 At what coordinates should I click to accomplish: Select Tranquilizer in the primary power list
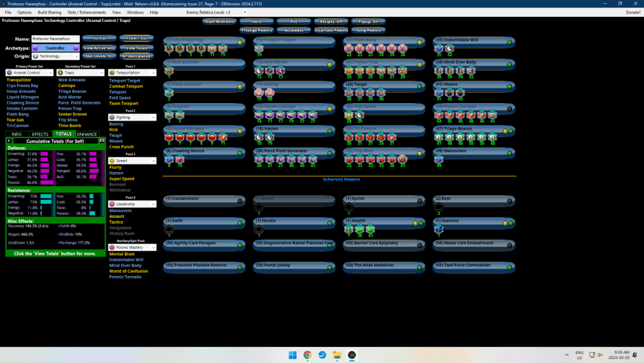(19, 80)
